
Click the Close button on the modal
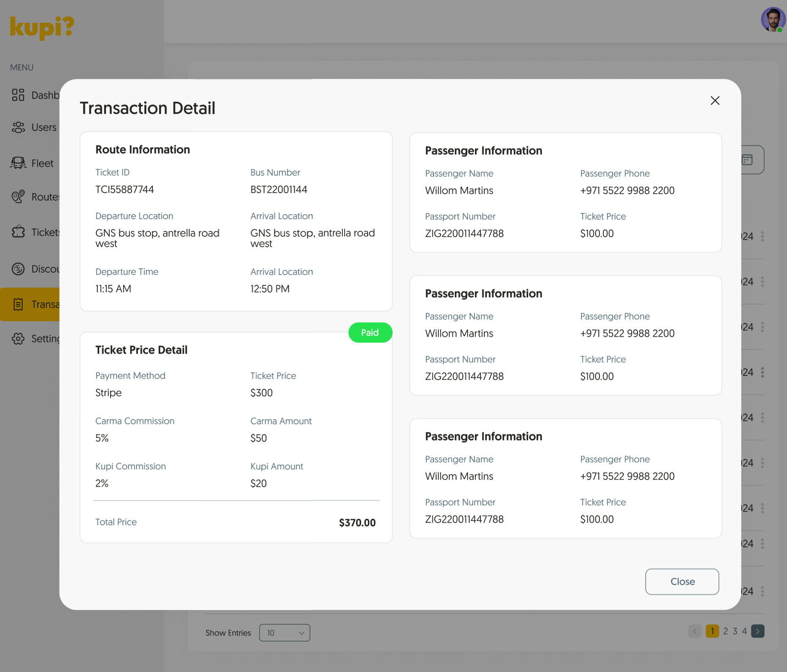682,581
